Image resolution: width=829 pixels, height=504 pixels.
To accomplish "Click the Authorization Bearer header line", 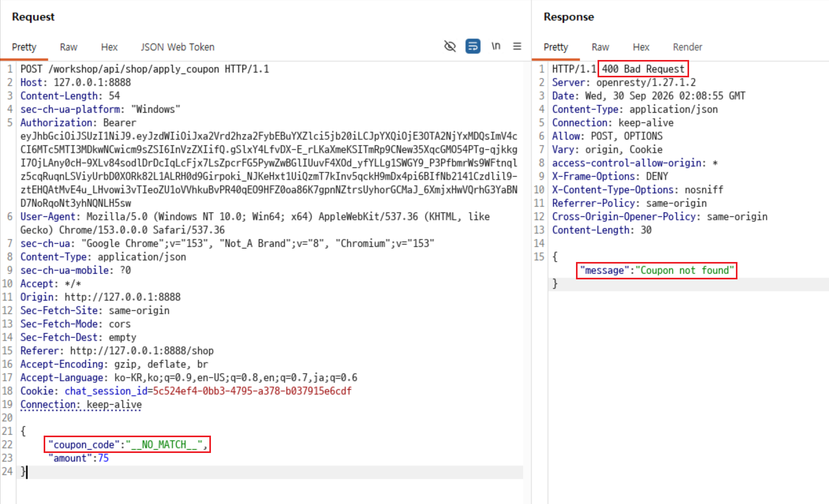I will [78, 123].
